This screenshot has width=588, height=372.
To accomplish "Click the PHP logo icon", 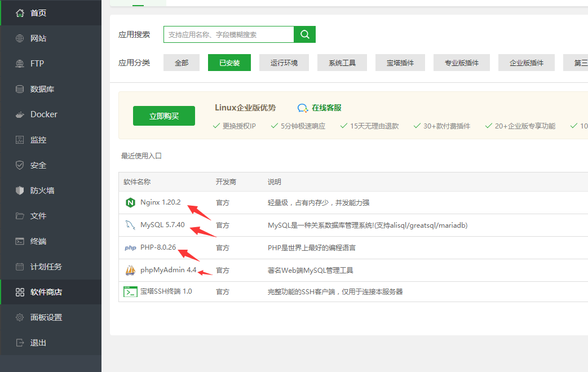I will pyautogui.click(x=130, y=247).
